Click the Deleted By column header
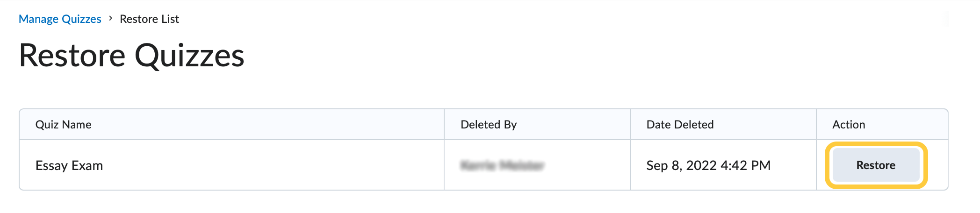Image resolution: width=980 pixels, height=213 pixels. 489,125
